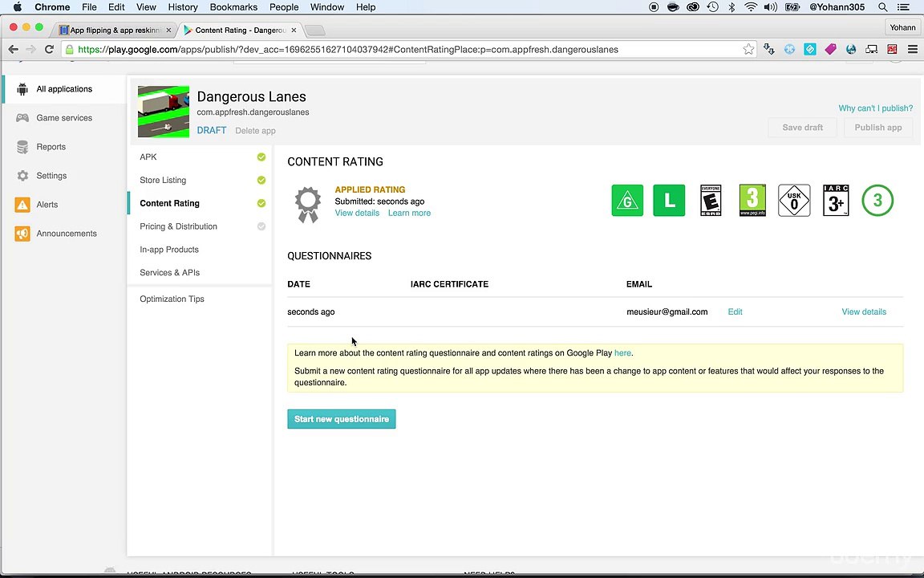
Task: Open Chrome History menu
Action: pyautogui.click(x=183, y=7)
